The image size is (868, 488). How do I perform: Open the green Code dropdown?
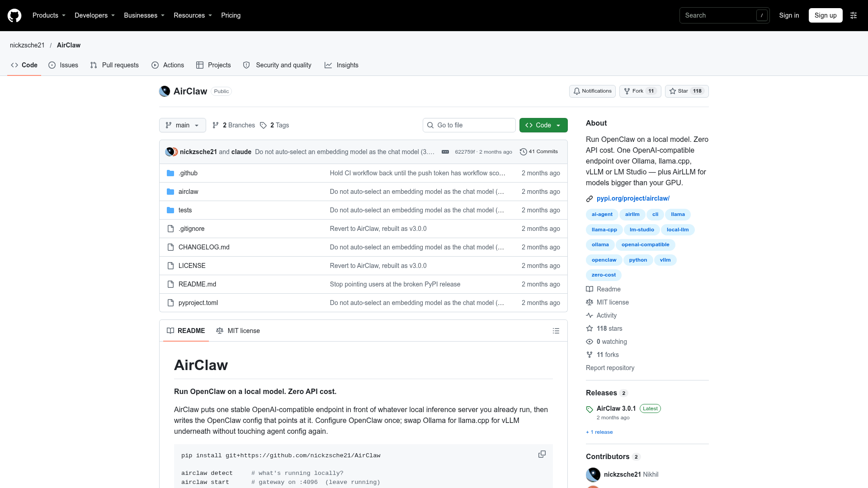[x=543, y=125]
